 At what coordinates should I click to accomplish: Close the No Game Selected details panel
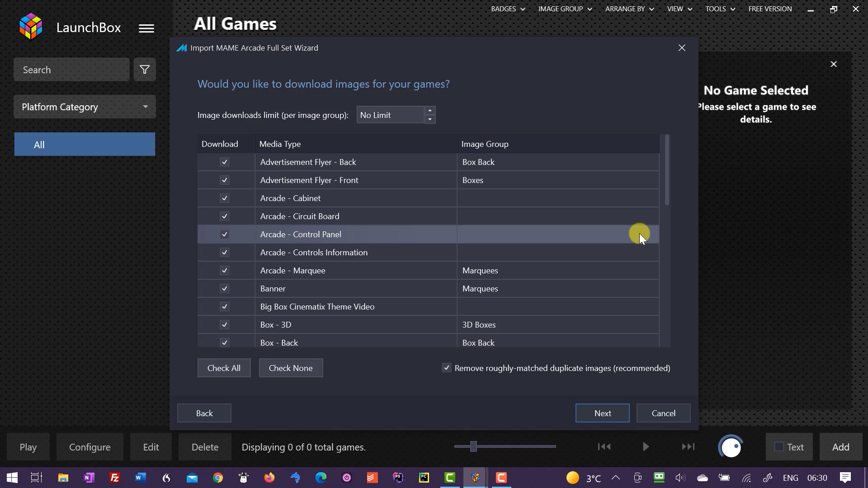coord(834,64)
